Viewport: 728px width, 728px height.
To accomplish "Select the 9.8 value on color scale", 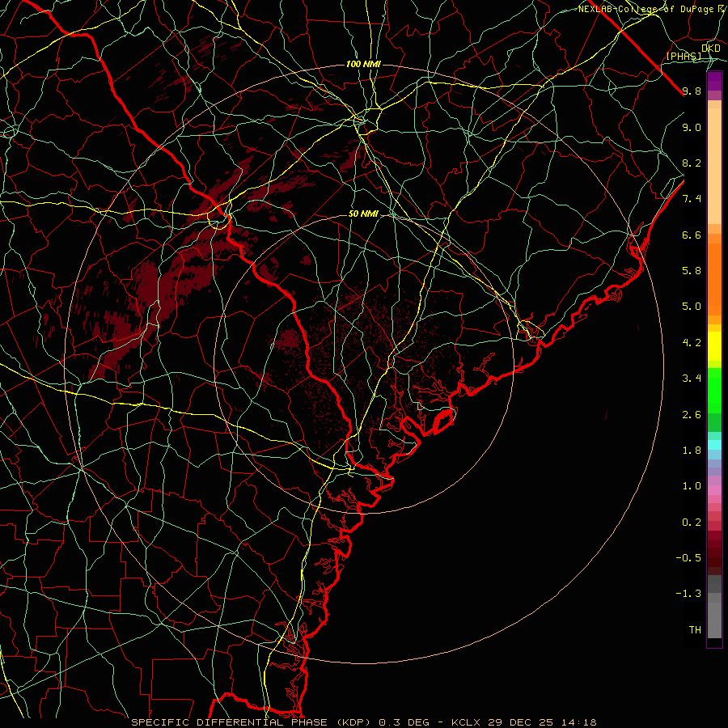I will (692, 91).
